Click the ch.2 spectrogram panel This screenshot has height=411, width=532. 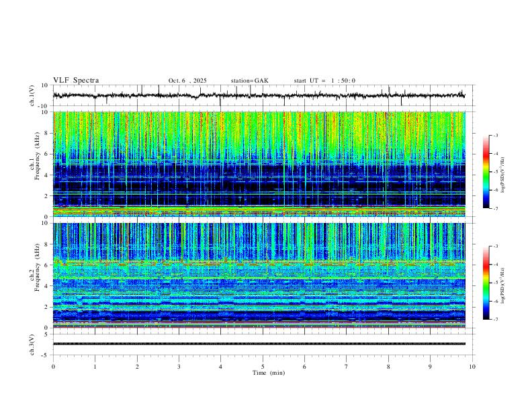(259, 275)
